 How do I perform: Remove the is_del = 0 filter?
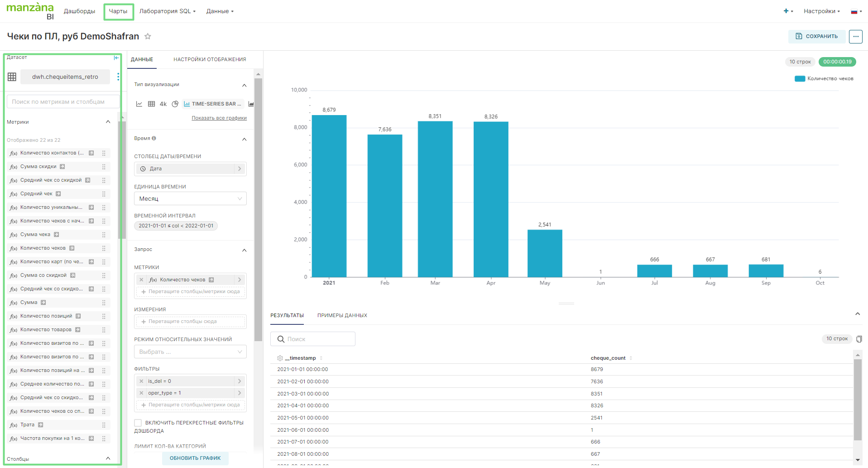point(141,381)
